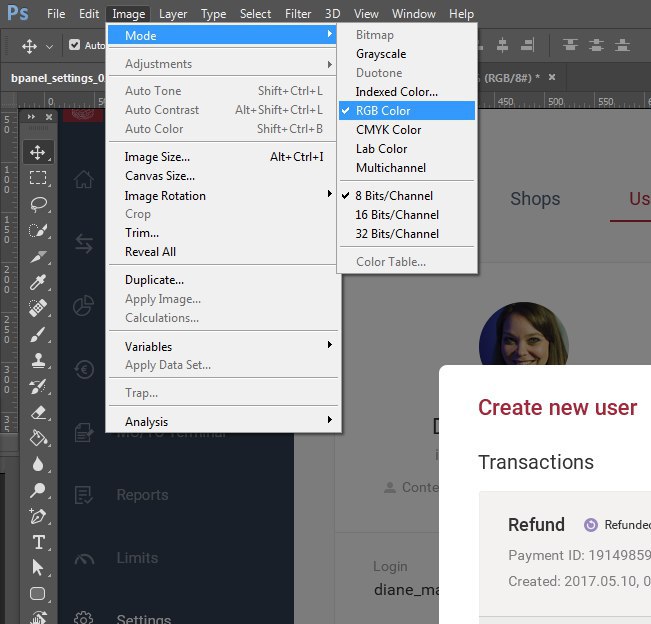Select RGB Color mode
Viewport: 651px width, 624px height.
click(407, 111)
